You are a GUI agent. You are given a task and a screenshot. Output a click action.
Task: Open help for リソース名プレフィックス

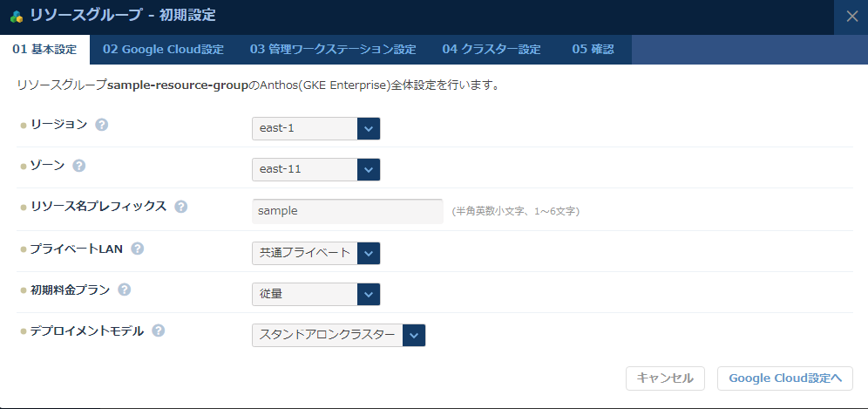click(180, 207)
